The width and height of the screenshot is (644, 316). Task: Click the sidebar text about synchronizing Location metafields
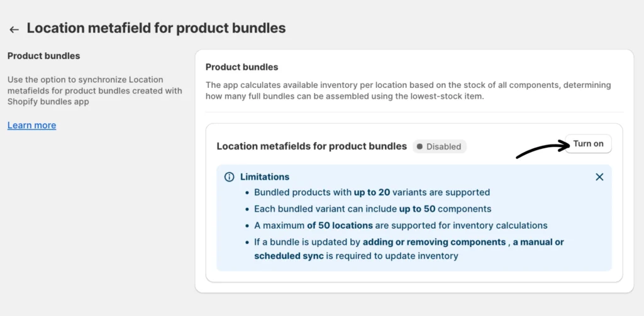94,90
